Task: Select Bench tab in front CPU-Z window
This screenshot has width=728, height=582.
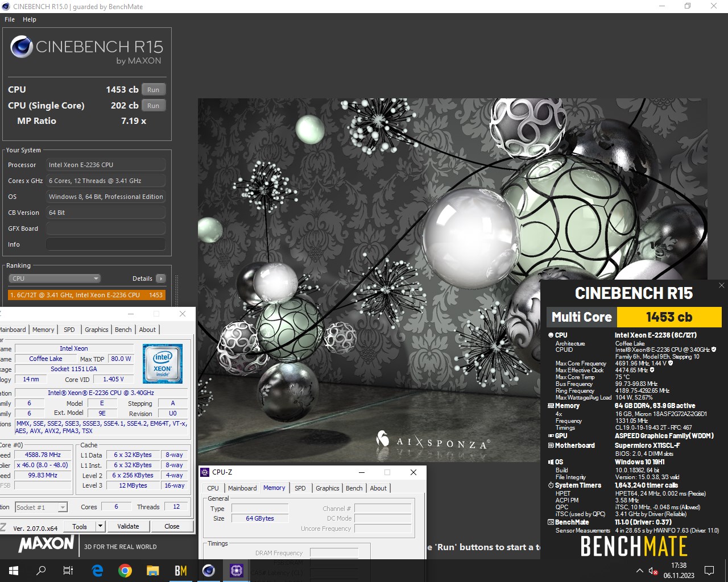Action: point(354,488)
